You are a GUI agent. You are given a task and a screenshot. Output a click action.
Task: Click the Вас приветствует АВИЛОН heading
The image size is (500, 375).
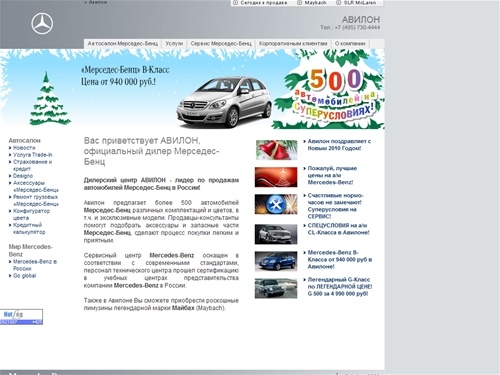pyautogui.click(x=151, y=151)
